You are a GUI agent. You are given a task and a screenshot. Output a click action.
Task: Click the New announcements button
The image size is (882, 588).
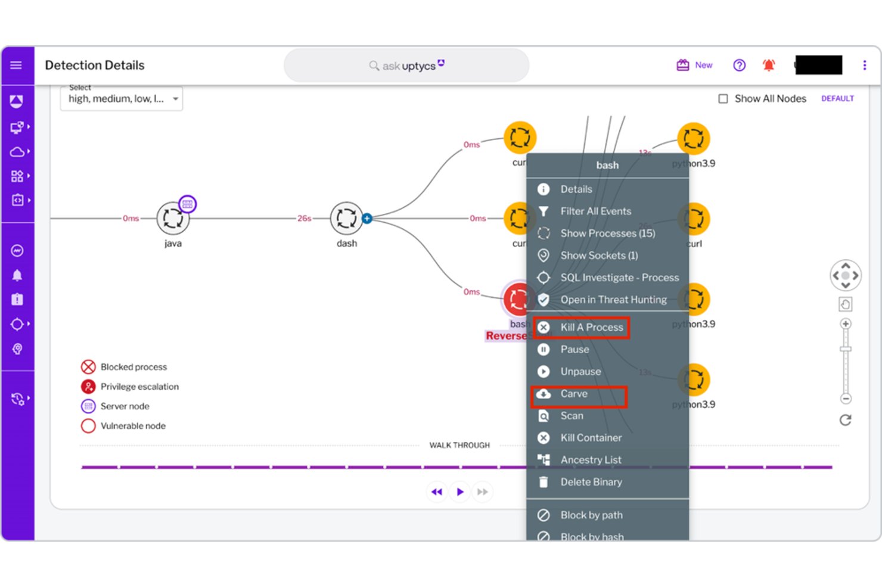[695, 65]
